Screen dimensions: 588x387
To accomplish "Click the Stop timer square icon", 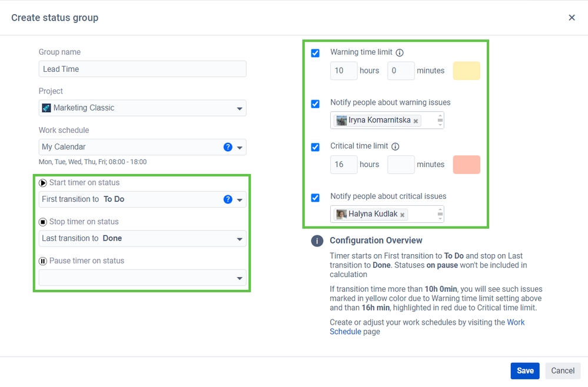I will pyautogui.click(x=43, y=222).
